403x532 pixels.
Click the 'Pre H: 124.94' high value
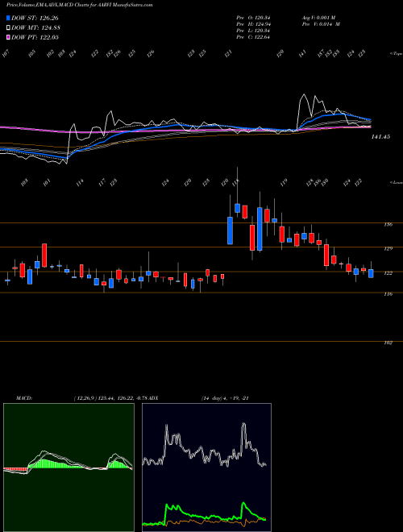pos(253,24)
